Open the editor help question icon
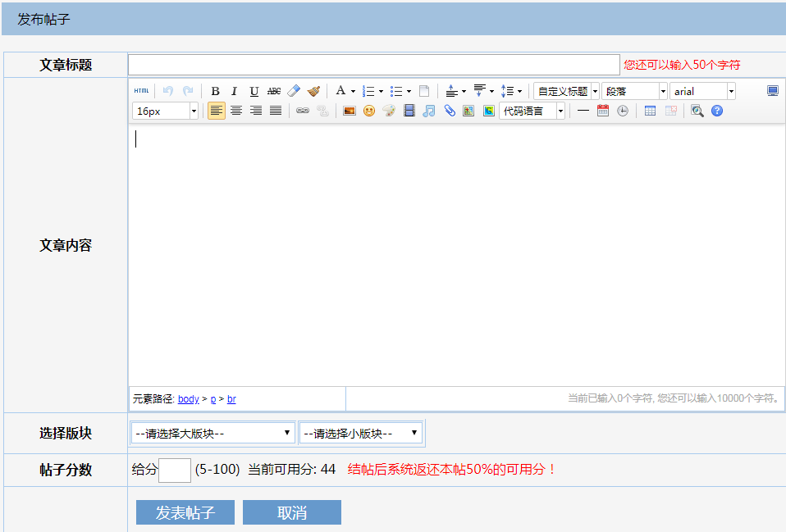 tap(717, 111)
